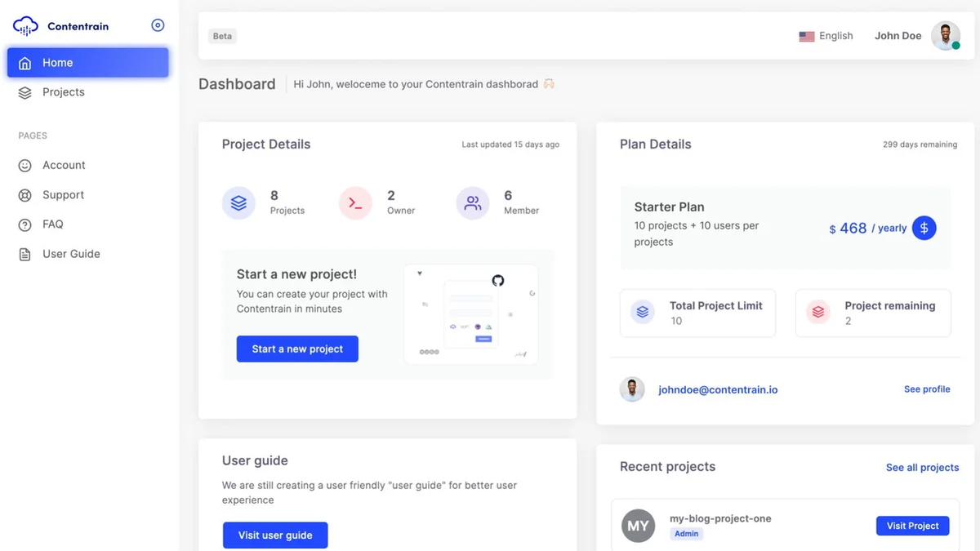This screenshot has height=551, width=980.
Task: Click the Owner terminal icon in Project Details
Action: point(355,202)
